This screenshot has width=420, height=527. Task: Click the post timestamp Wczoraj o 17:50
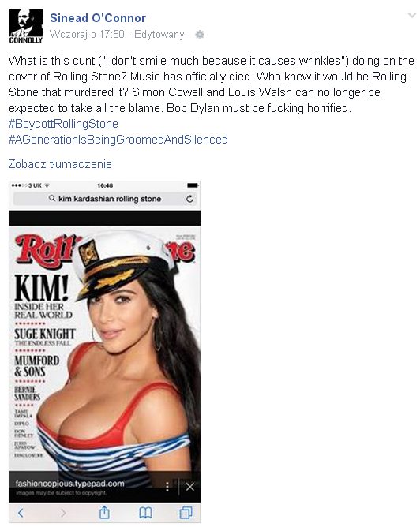(x=87, y=34)
